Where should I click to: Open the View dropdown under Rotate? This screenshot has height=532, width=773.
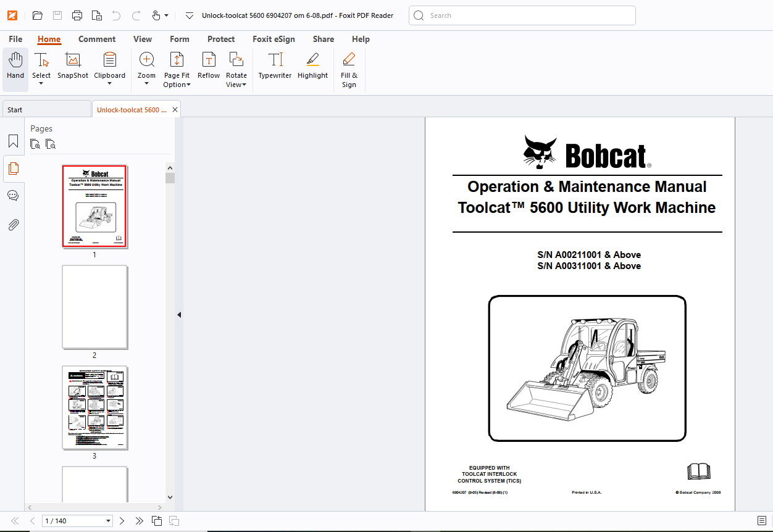pos(236,85)
